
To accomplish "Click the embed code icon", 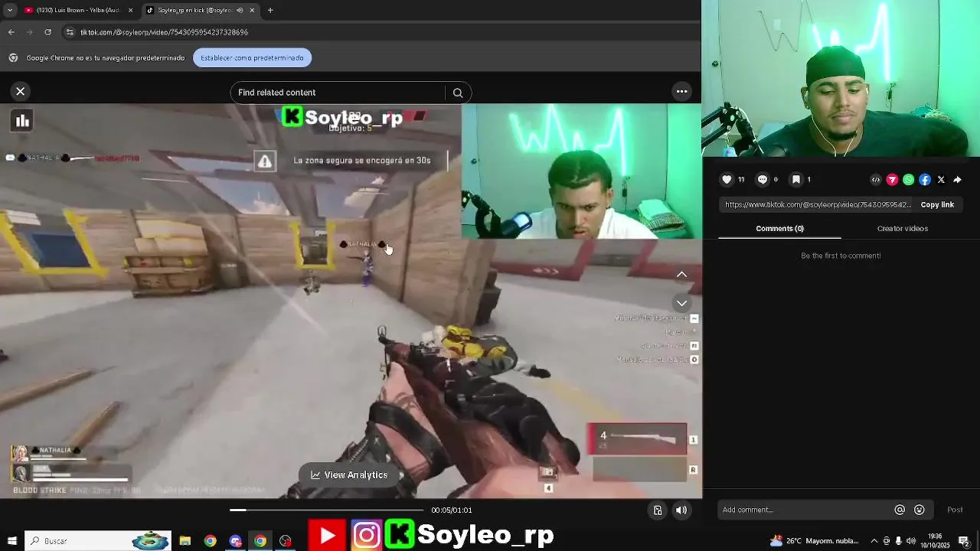I will pos(876,180).
